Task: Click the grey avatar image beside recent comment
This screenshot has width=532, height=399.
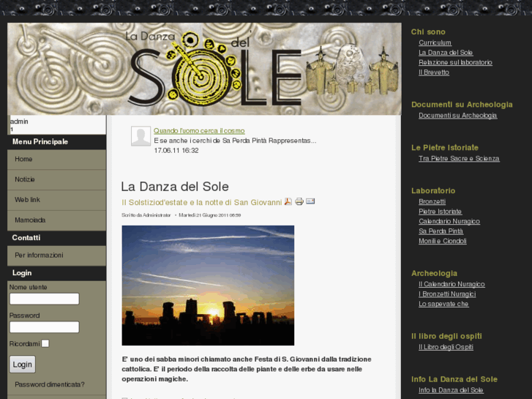Action: [141, 136]
